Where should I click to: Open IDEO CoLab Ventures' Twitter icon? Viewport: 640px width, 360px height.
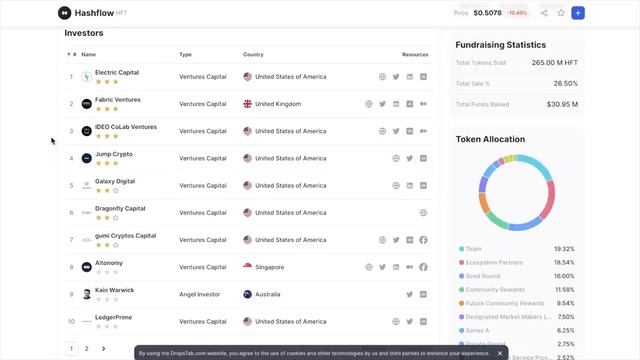point(396,131)
